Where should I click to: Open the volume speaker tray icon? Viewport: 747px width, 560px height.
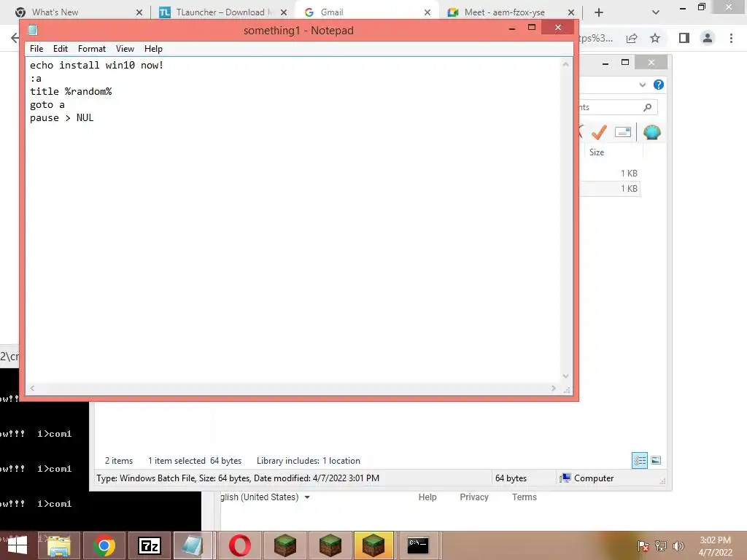tap(678, 545)
